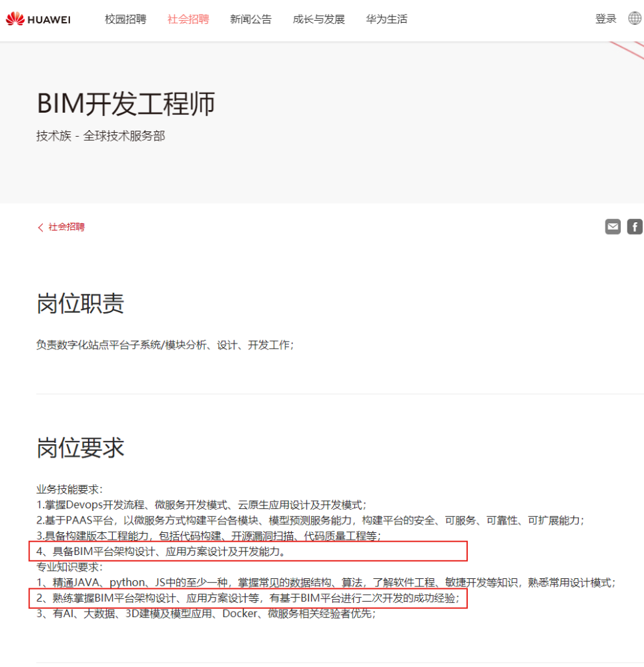Open the globe language selector icon

coord(634,18)
